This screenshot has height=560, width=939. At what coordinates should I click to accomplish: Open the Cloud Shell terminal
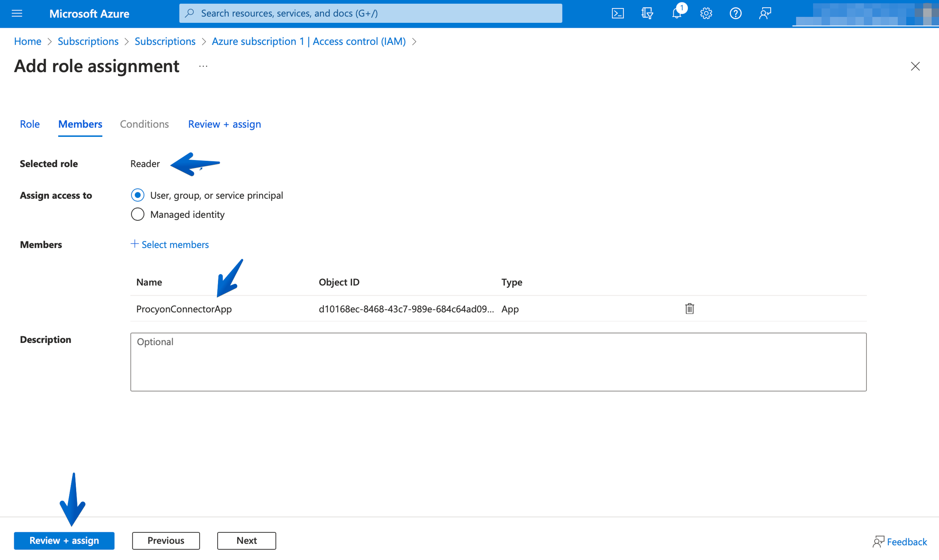[x=617, y=13]
